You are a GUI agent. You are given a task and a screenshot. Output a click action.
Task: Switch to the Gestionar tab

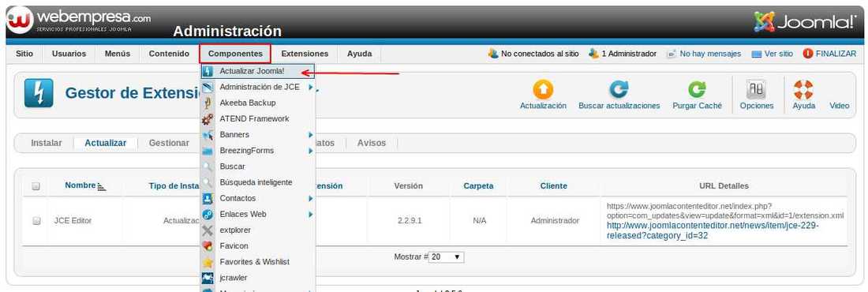(169, 143)
